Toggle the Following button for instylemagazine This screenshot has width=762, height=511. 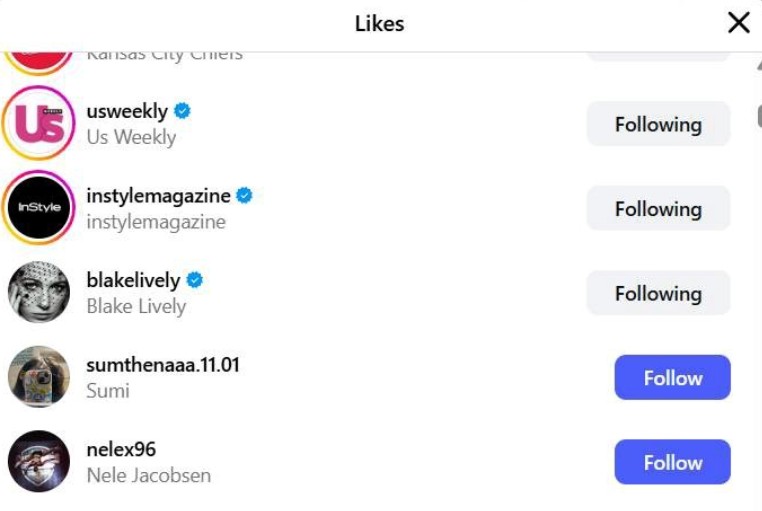click(658, 209)
